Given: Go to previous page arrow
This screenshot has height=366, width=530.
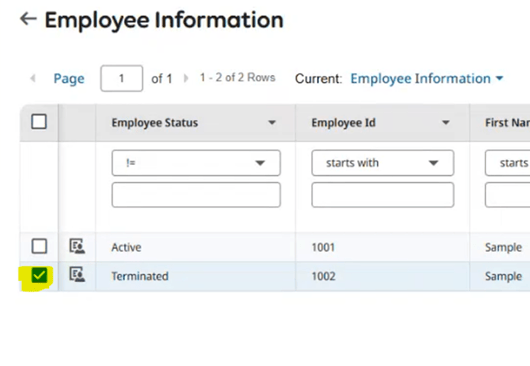Looking at the screenshot, I should point(33,78).
